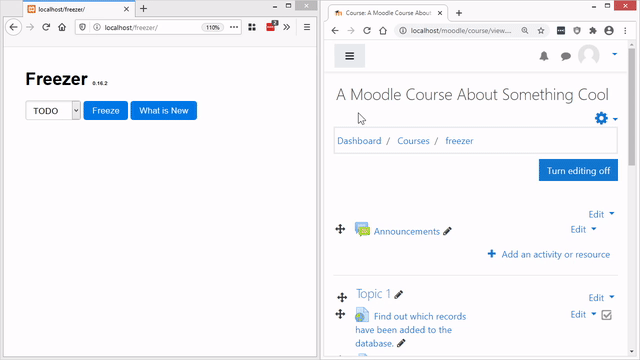Viewport: 640px width, 360px height.
Task: Open the Moodle hamburger navigation drawer
Action: point(349,56)
